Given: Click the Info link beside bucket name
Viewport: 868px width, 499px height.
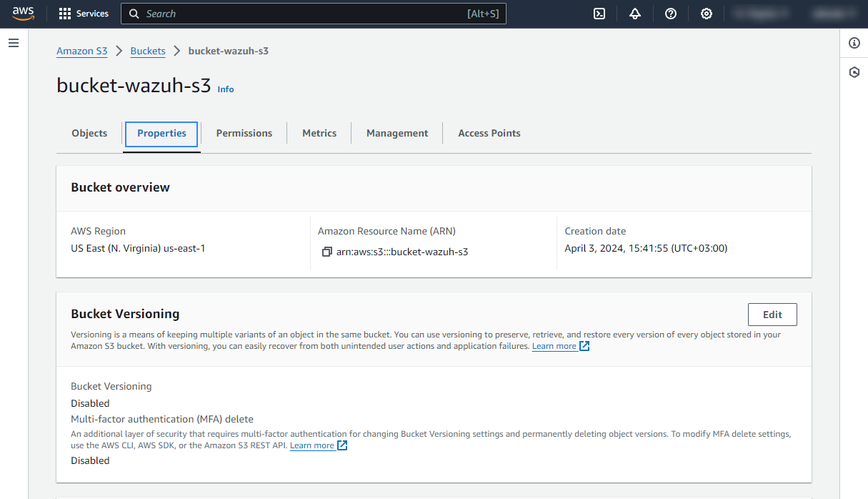Looking at the screenshot, I should point(226,89).
